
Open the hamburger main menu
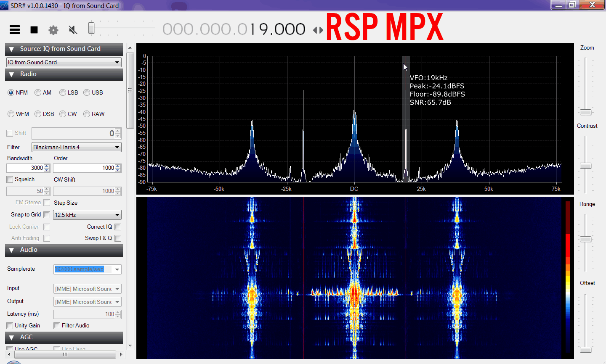pyautogui.click(x=15, y=29)
